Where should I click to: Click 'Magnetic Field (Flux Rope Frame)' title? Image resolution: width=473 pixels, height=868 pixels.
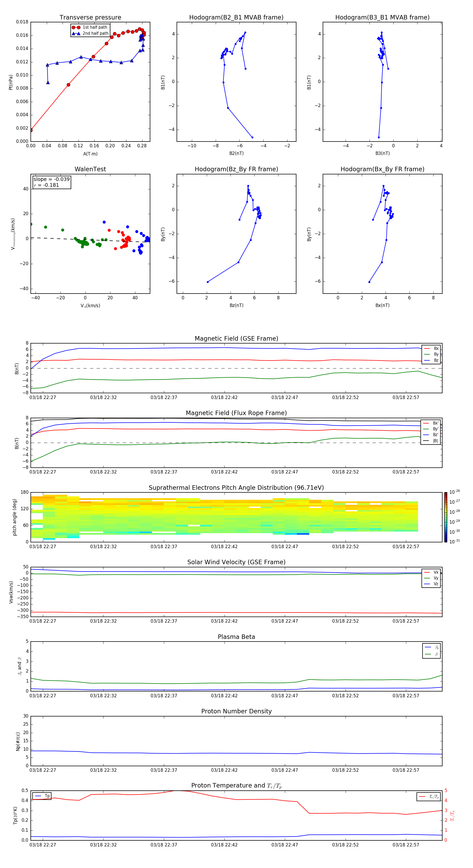pyautogui.click(x=236, y=413)
